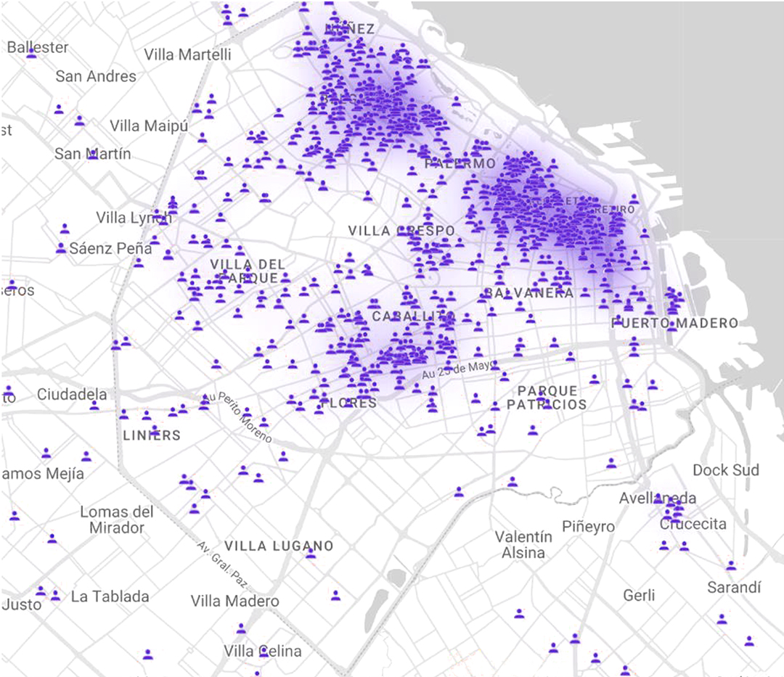Click the person marker just left of Sáenz Peña

pyautogui.click(x=61, y=248)
